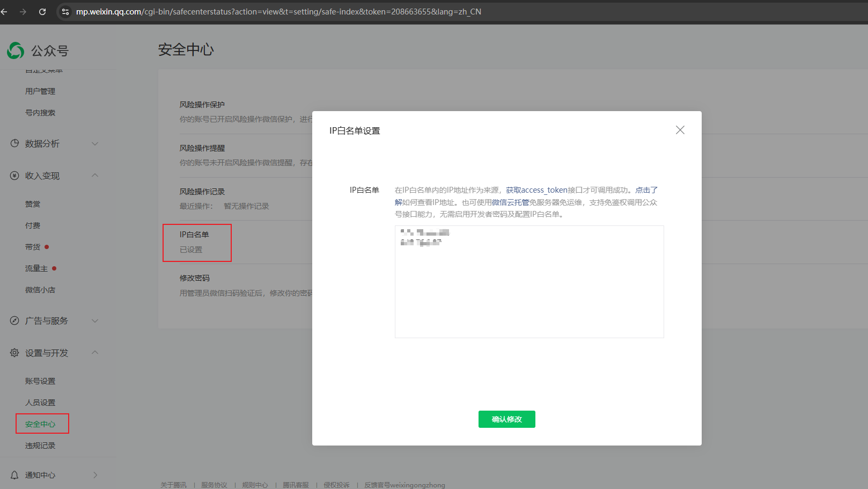Click the browser back arrow

click(4, 11)
